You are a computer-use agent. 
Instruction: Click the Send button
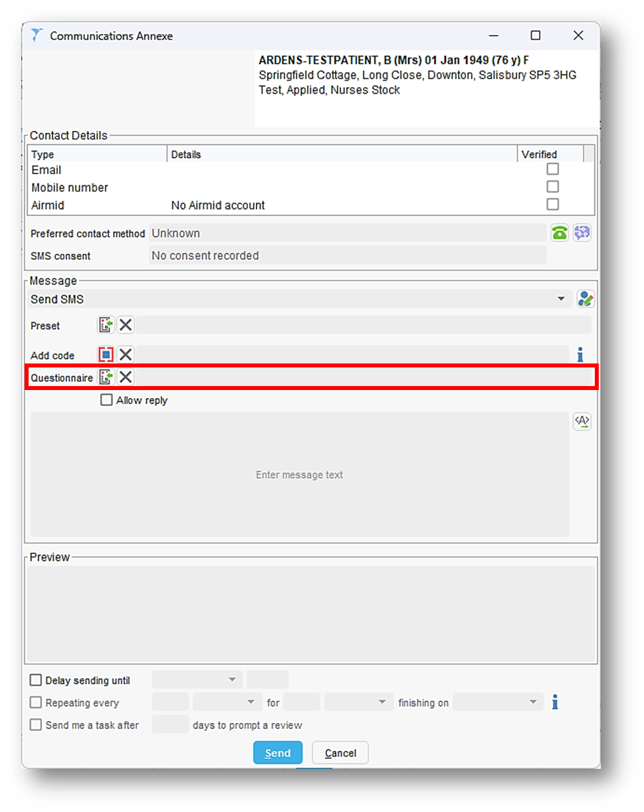(x=278, y=753)
